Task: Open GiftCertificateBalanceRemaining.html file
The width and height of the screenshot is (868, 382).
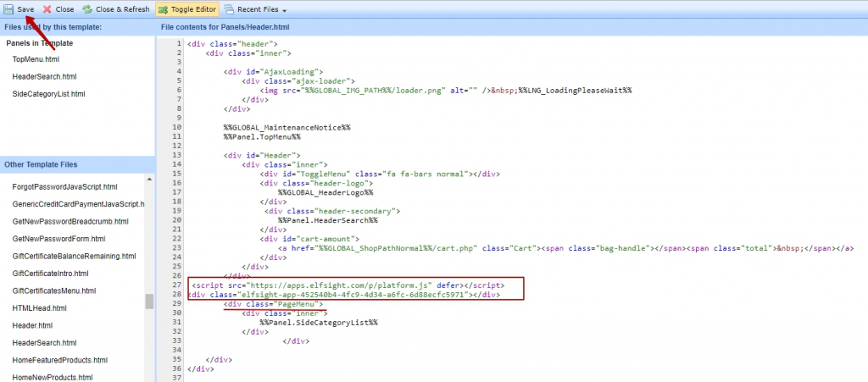Action: [x=75, y=256]
